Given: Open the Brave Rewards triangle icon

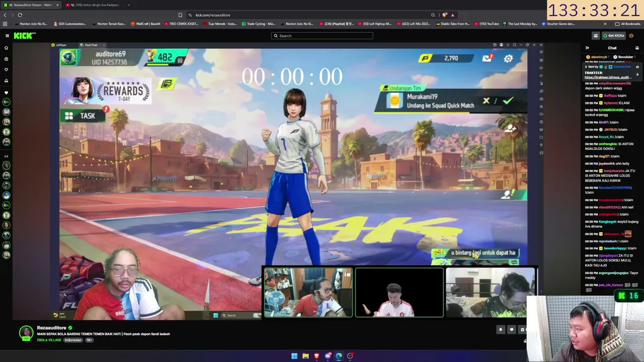Looking at the screenshot, I should click(x=452, y=15).
